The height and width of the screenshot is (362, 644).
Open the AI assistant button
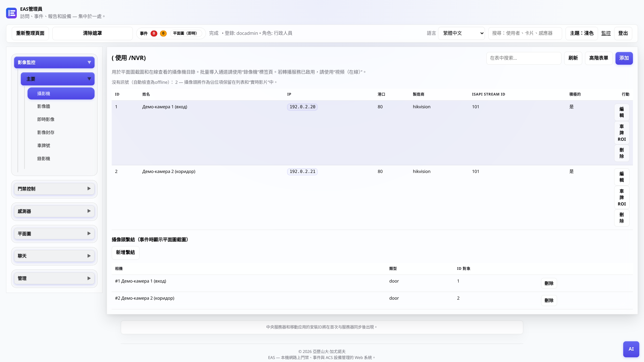[631, 349]
